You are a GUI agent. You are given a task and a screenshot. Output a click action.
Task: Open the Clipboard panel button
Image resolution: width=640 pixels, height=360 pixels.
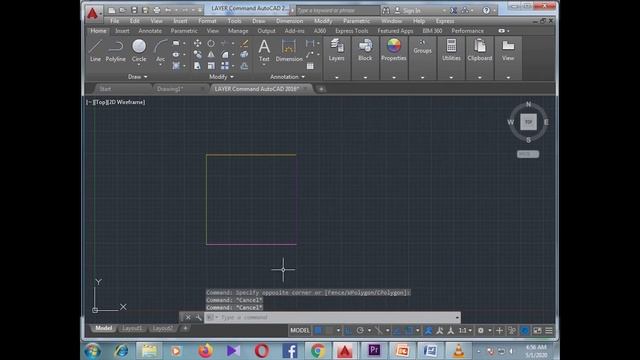pos(480,50)
